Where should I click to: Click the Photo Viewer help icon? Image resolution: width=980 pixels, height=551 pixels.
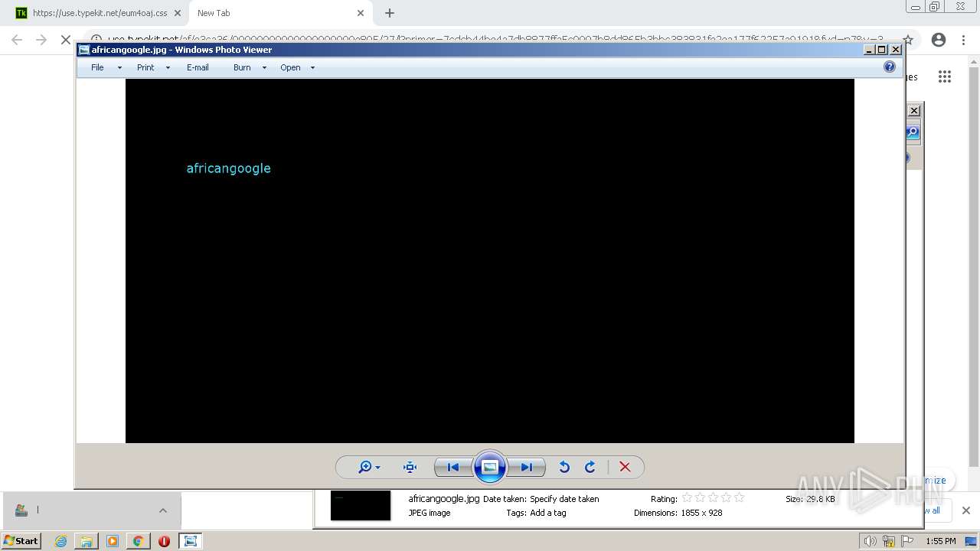click(890, 67)
